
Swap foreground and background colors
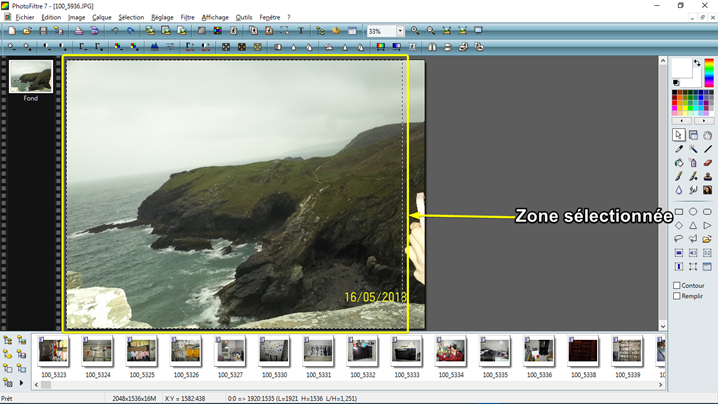click(697, 63)
